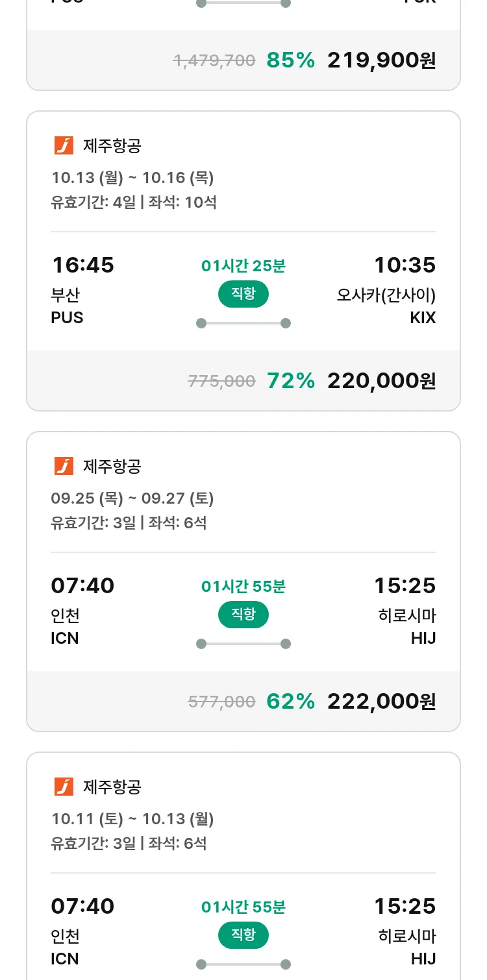Click the 72% discount label
487x980 pixels.
290,381
